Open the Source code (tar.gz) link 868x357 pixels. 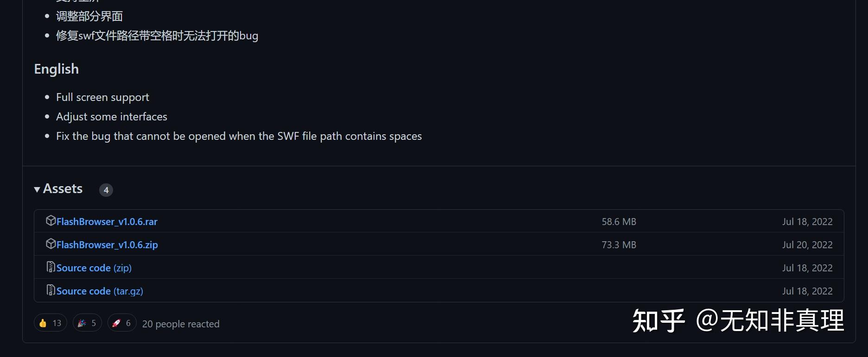[x=100, y=291]
